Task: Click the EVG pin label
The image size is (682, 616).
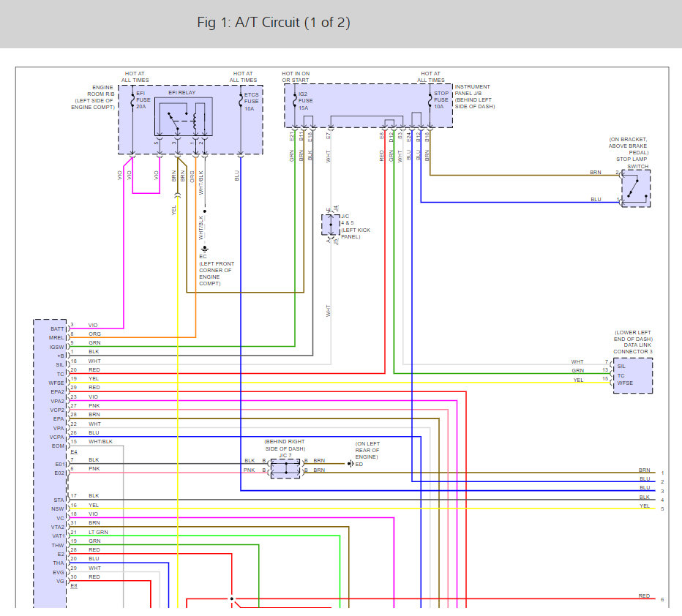Action: coord(59,573)
